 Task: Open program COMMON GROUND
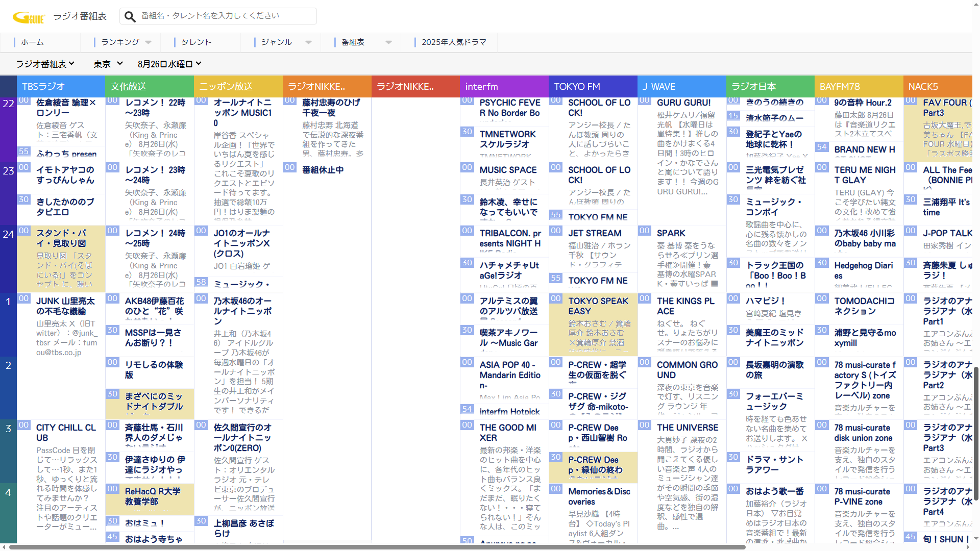tap(688, 370)
